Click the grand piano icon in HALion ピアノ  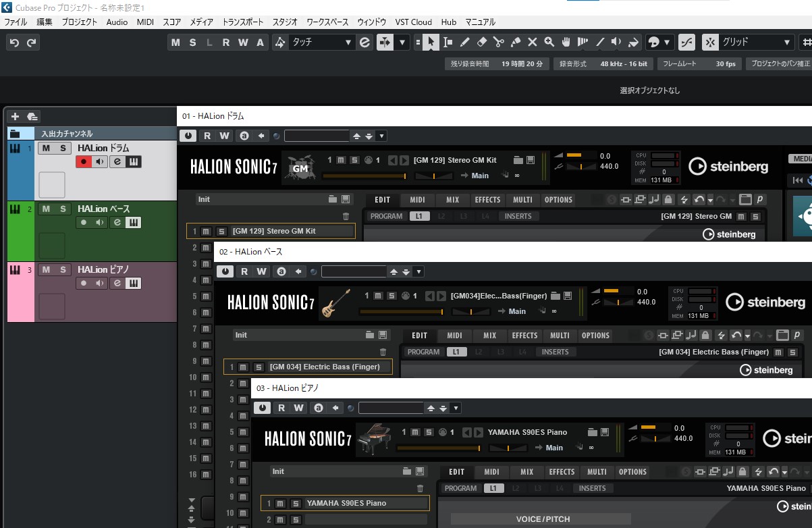tap(374, 439)
